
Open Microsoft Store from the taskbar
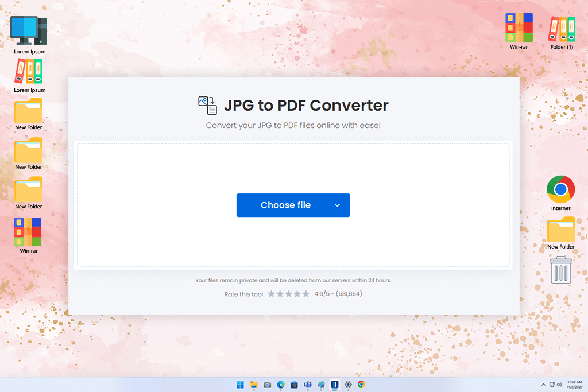coord(294,385)
